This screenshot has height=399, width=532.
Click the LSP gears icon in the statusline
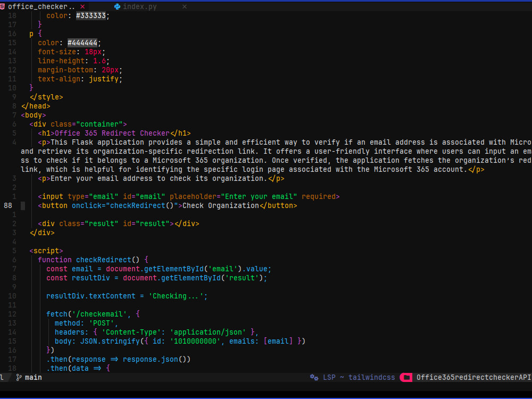(314, 377)
